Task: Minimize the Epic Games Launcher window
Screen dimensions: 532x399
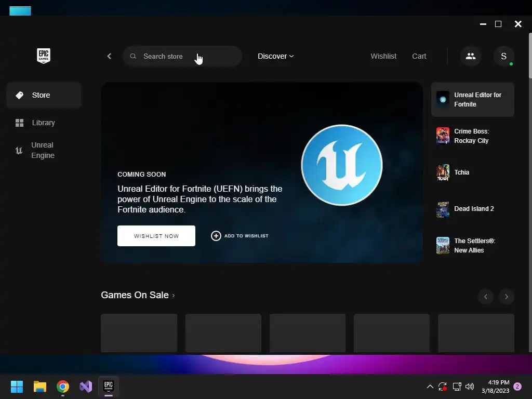Action: (483, 24)
